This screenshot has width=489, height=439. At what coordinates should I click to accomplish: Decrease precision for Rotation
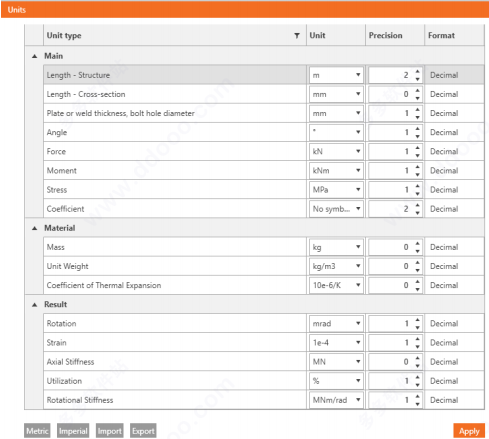point(417,328)
